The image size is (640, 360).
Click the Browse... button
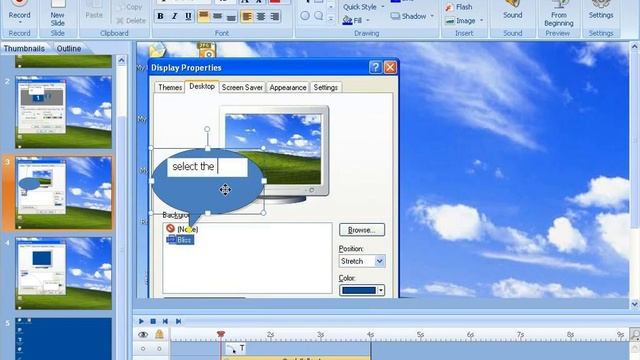click(x=362, y=230)
